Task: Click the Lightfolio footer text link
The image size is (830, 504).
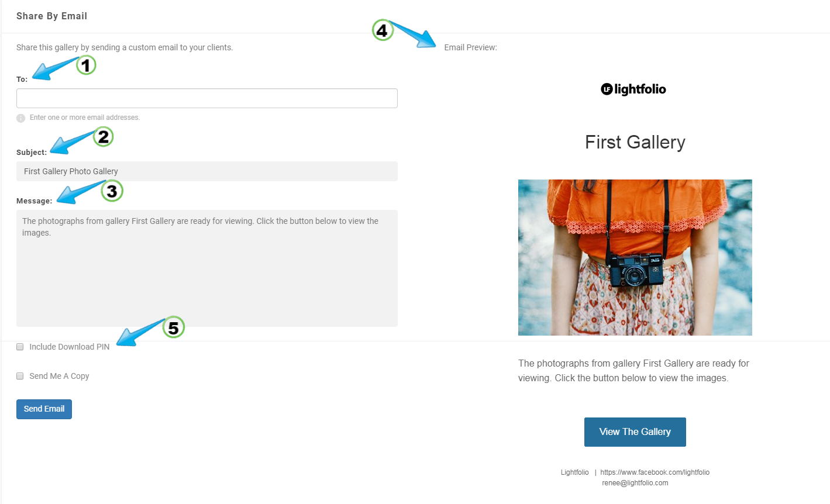Action: (x=574, y=472)
